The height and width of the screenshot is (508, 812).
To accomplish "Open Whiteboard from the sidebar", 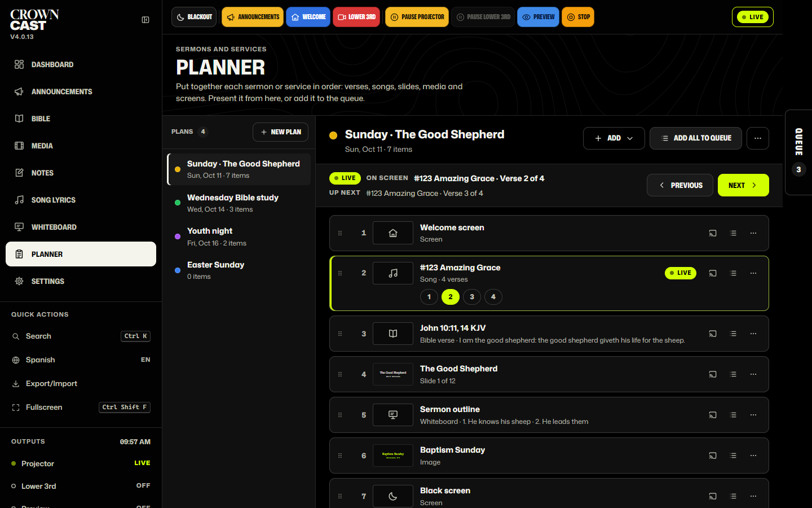I will pyautogui.click(x=81, y=227).
